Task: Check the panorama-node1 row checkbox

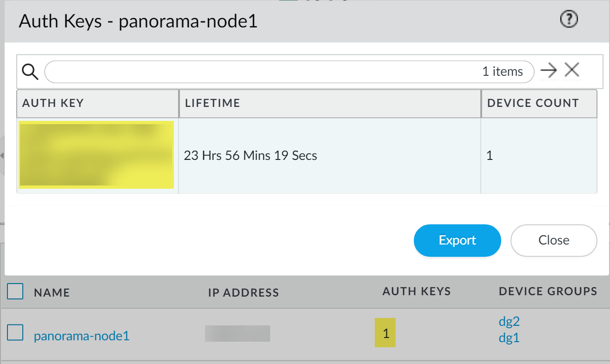Action: pos(15,333)
